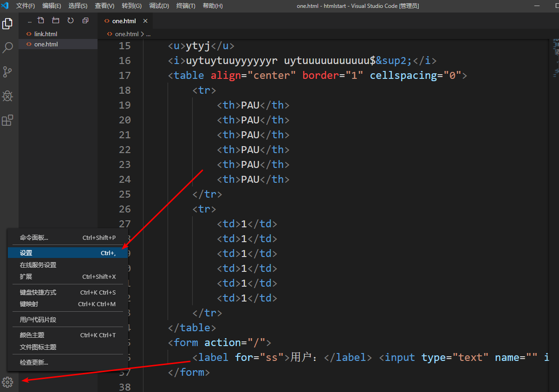Image resolution: width=559 pixels, height=392 pixels.
Task: Click the border attribute on line 17
Action: click(x=320, y=75)
